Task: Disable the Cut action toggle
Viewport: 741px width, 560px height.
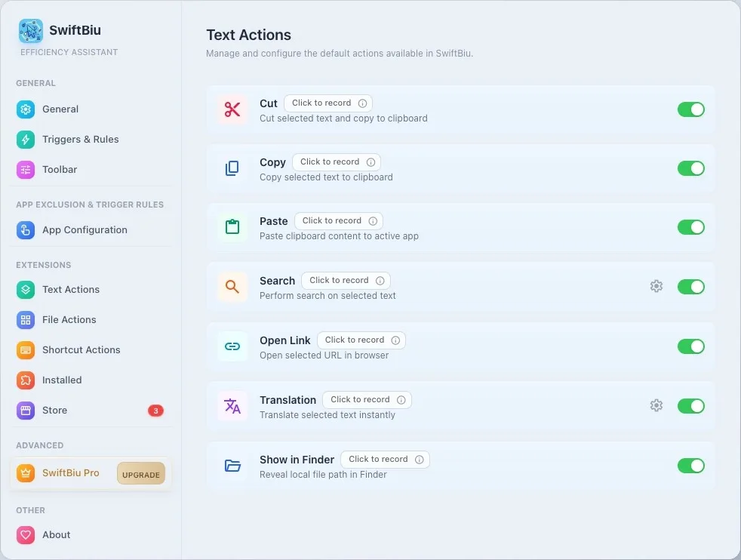Action: point(691,109)
